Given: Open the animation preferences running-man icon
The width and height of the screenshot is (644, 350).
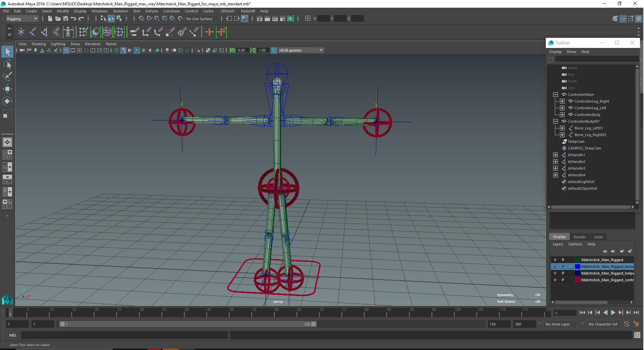Looking at the screenshot, I should pos(637,324).
